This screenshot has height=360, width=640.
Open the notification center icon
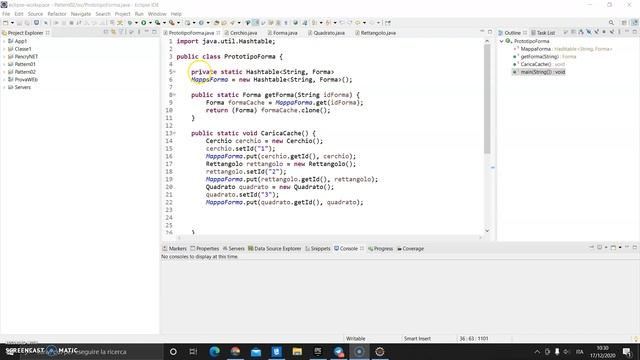(x=627, y=351)
